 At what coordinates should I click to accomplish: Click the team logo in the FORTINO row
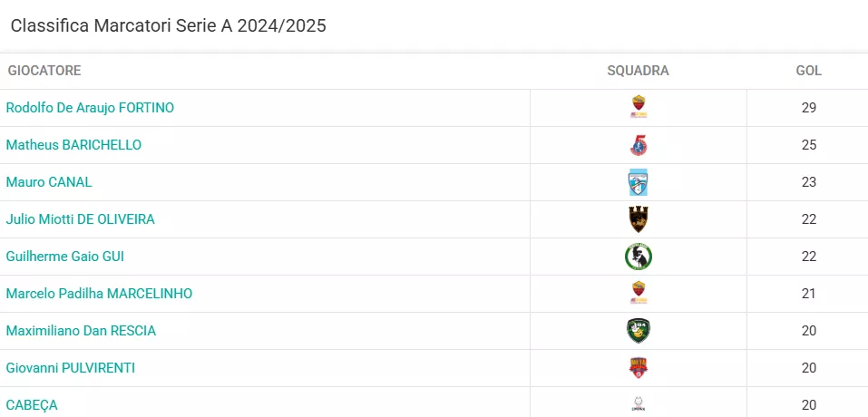coord(639,107)
